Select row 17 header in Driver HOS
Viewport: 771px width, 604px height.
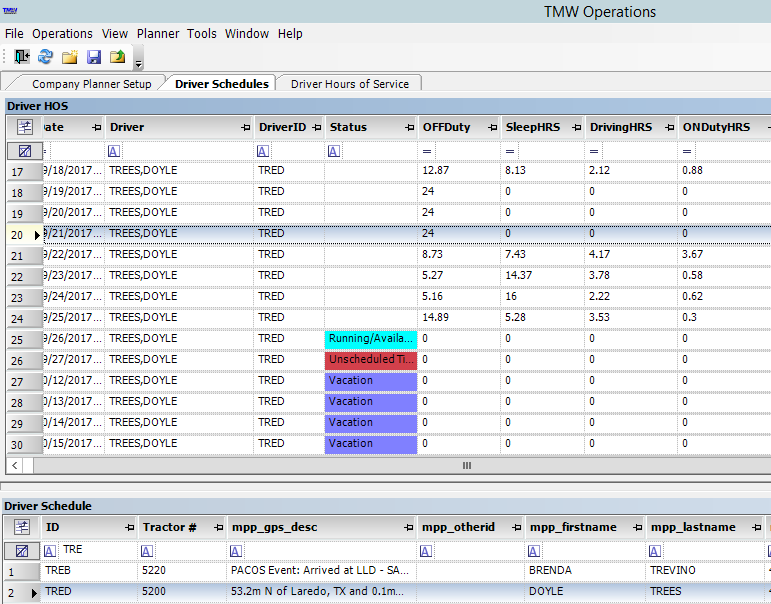coord(25,172)
